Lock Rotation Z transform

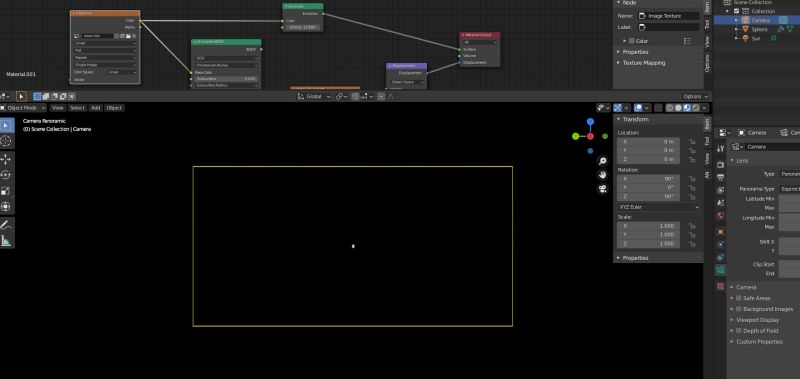pyautogui.click(x=692, y=196)
